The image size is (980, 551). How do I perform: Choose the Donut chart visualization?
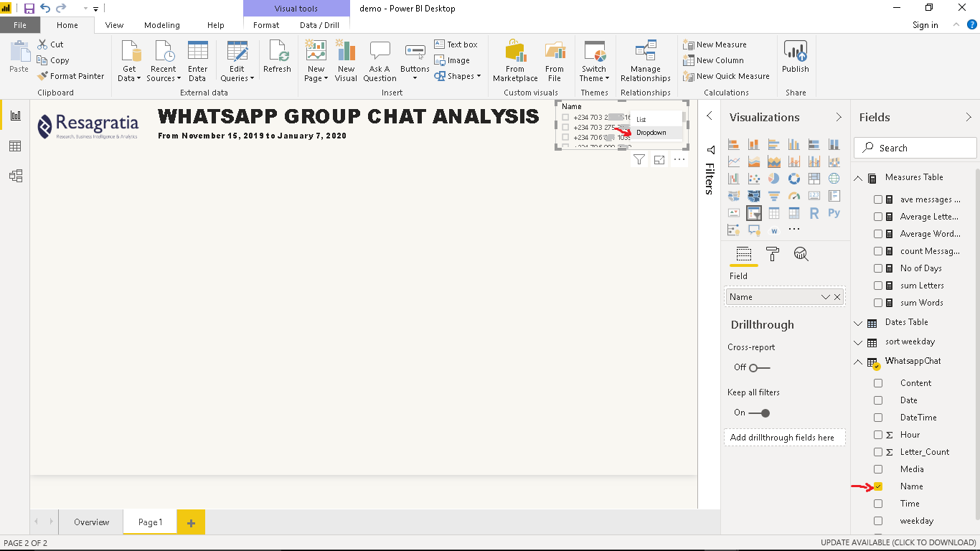click(x=793, y=178)
